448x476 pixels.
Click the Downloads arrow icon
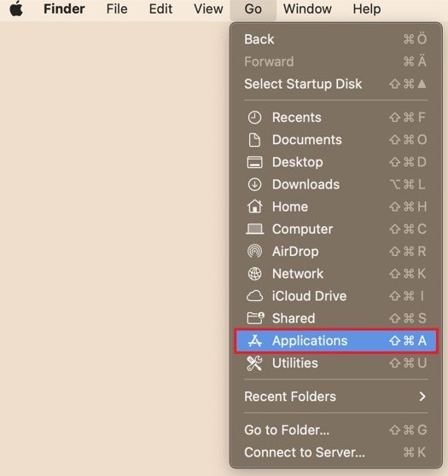click(x=254, y=184)
